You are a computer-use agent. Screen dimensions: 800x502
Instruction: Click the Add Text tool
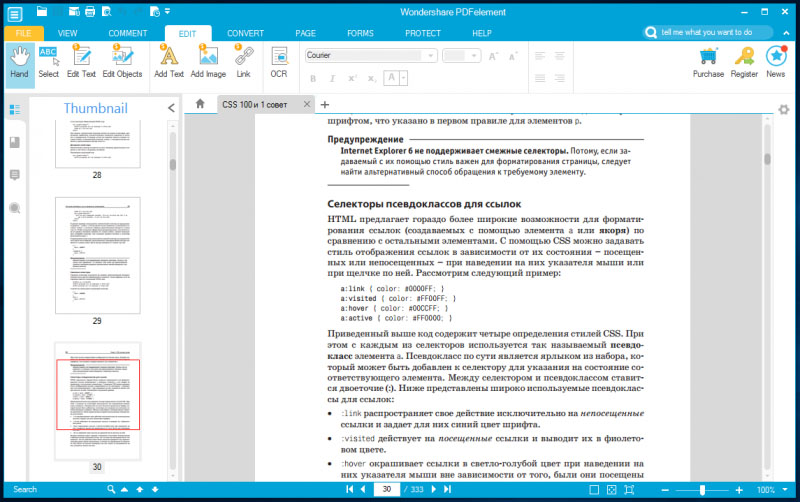coord(169,62)
